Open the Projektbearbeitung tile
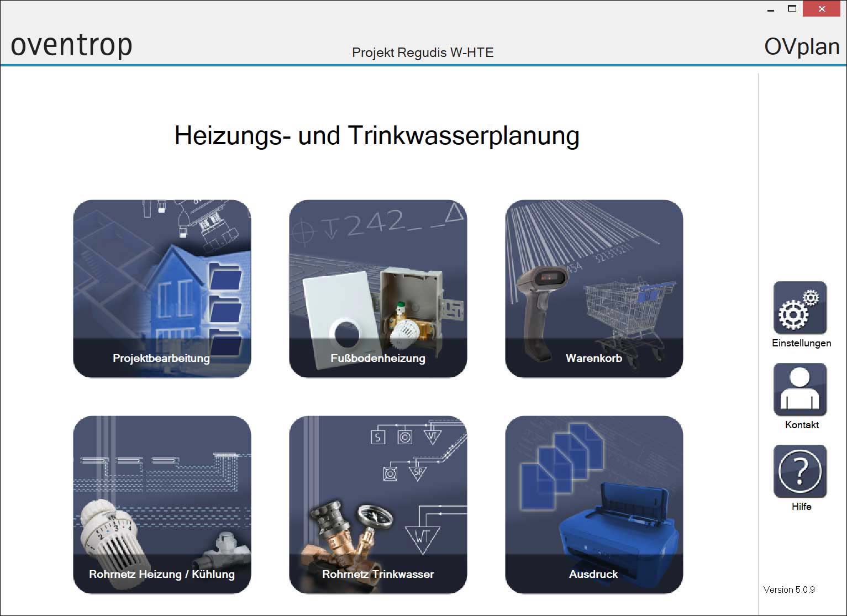The image size is (847, 616). coord(162,289)
